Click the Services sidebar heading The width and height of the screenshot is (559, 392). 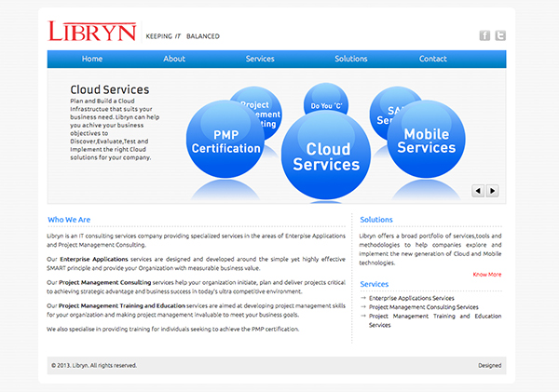point(374,284)
